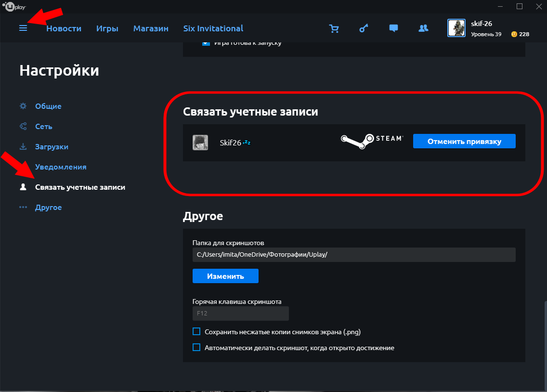Click the Uplay logo
547x392 pixels.
point(14,6)
